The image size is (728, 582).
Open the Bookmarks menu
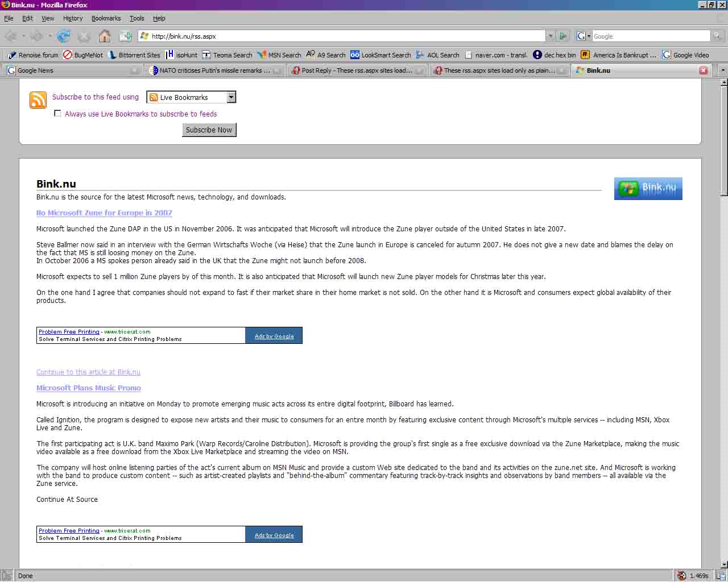click(106, 18)
